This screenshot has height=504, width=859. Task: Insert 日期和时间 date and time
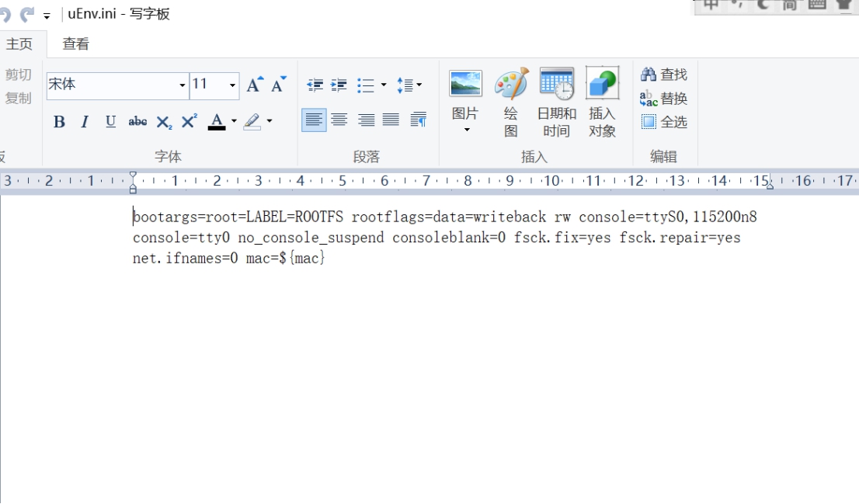click(557, 102)
